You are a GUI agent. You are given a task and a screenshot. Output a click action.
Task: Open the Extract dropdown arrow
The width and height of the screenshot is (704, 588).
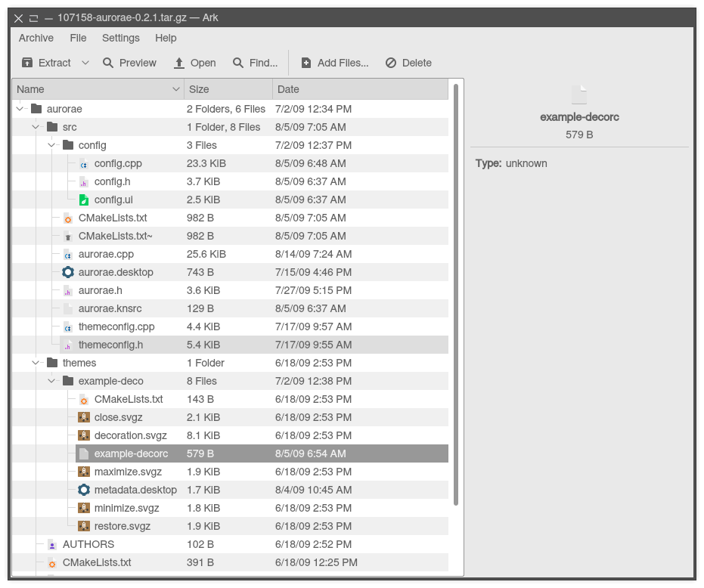[x=85, y=63]
